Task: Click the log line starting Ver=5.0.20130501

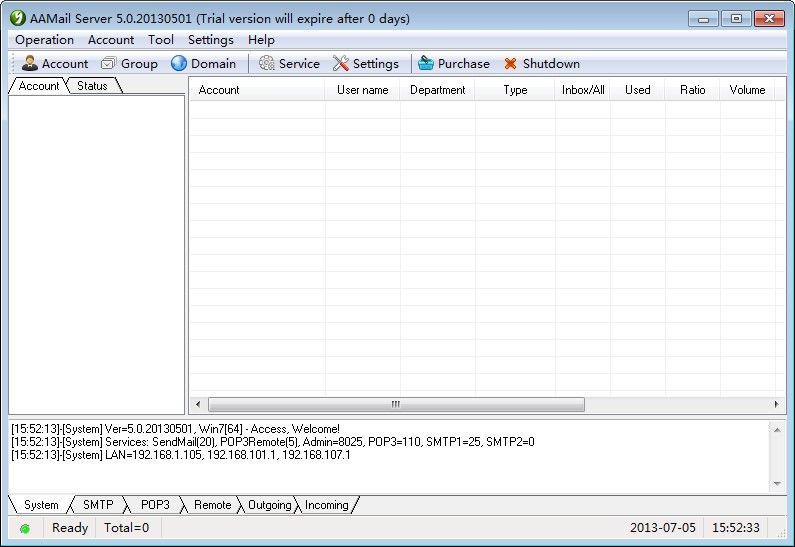Action: (x=175, y=429)
